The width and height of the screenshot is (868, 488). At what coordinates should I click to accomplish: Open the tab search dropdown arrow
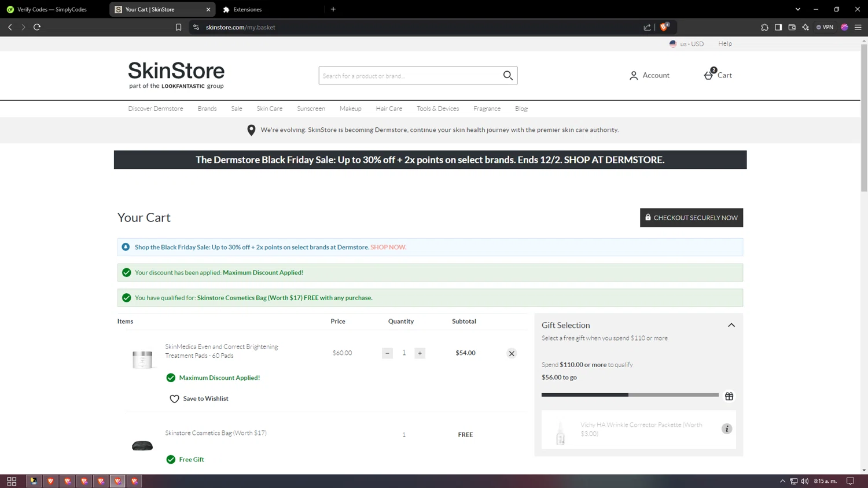click(797, 9)
